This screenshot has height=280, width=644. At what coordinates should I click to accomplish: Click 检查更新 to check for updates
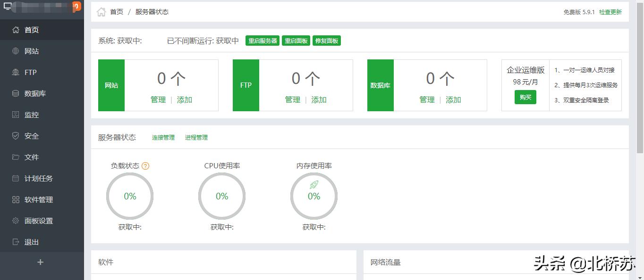coord(610,12)
